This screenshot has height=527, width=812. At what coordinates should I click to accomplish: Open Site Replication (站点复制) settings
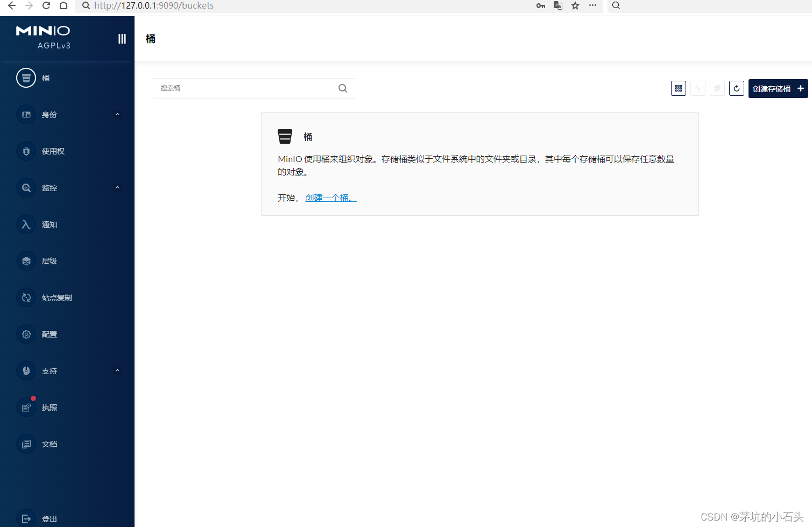pyautogui.click(x=56, y=297)
